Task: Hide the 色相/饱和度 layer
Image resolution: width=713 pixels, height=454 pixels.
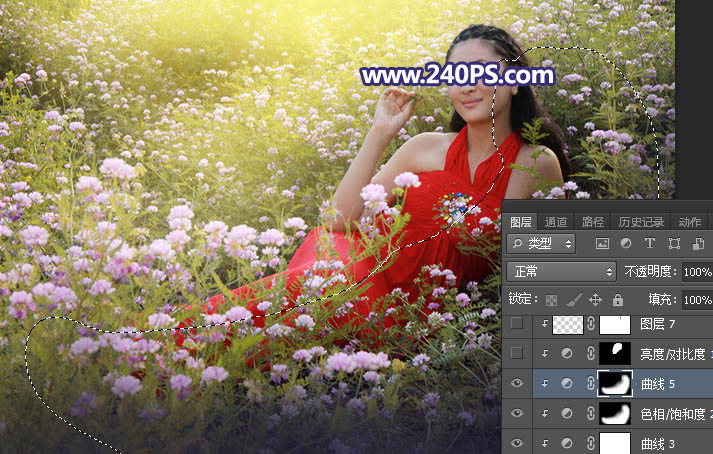Action: [516, 413]
